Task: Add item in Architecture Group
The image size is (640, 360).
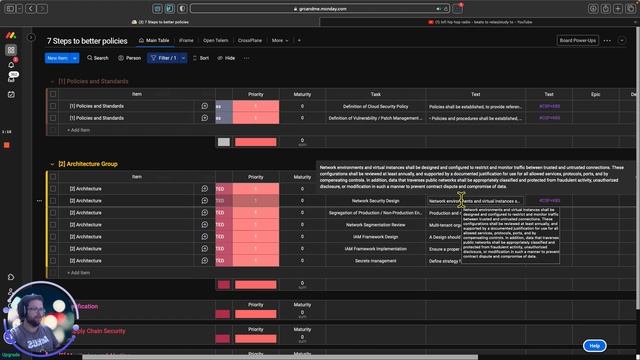Action: pyautogui.click(x=78, y=273)
